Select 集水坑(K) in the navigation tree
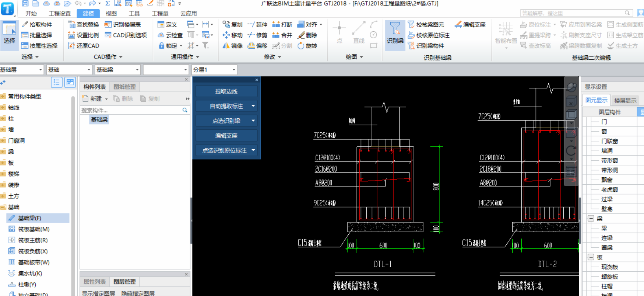644x296 pixels. pyautogui.click(x=30, y=274)
